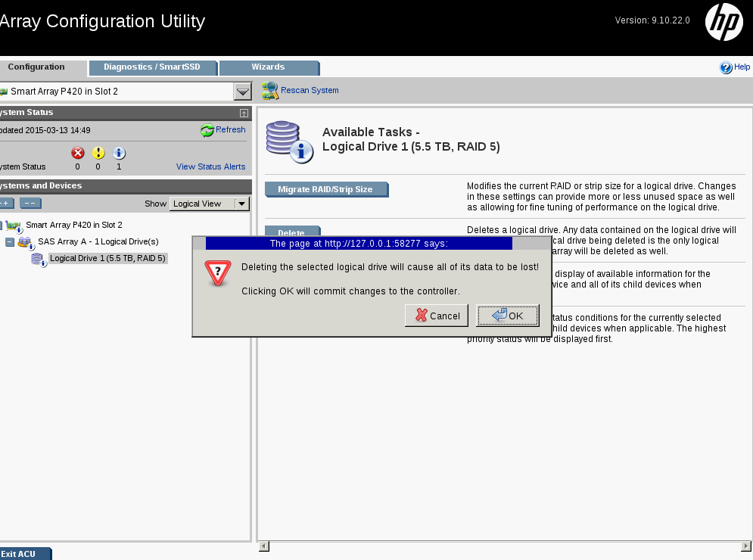Confirm deletion by clicking OK
The width and height of the screenshot is (753, 560).
(x=508, y=316)
